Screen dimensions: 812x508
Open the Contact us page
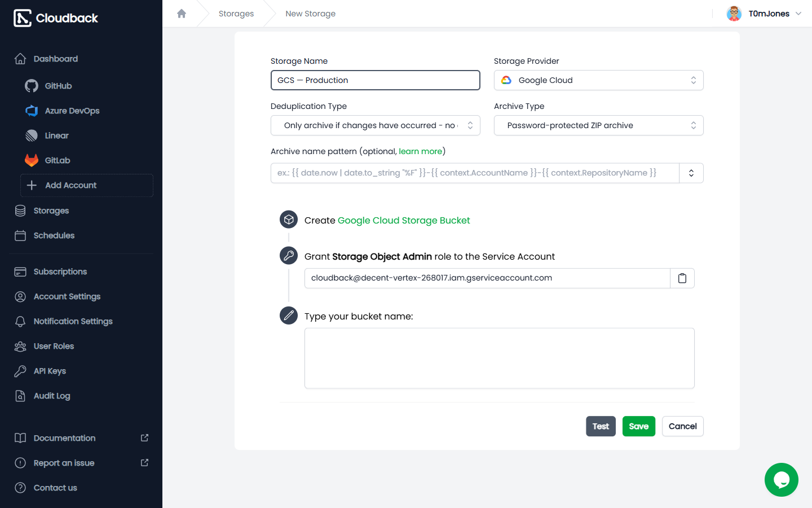pyautogui.click(x=55, y=488)
